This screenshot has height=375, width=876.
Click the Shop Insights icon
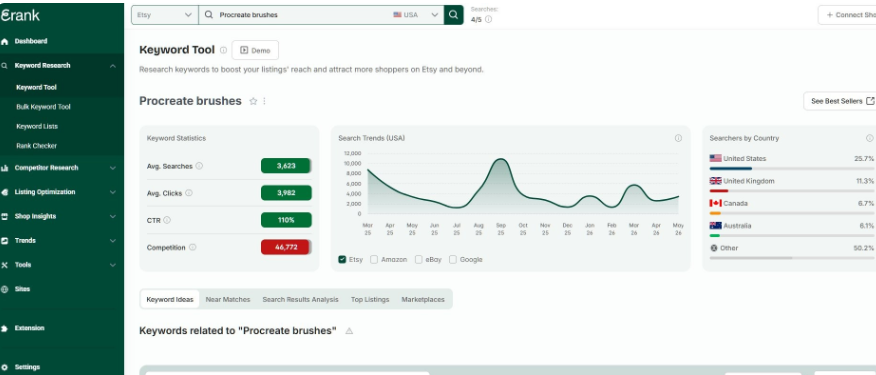pos(5,216)
